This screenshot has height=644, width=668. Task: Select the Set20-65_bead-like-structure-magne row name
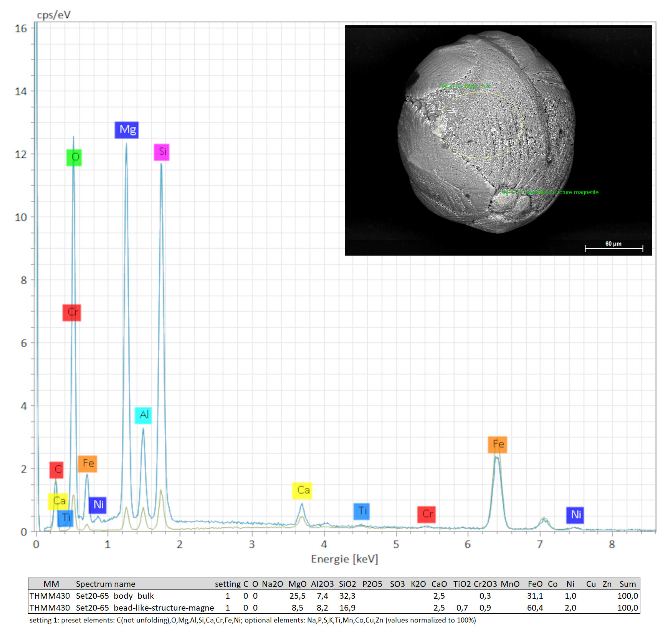point(145,608)
